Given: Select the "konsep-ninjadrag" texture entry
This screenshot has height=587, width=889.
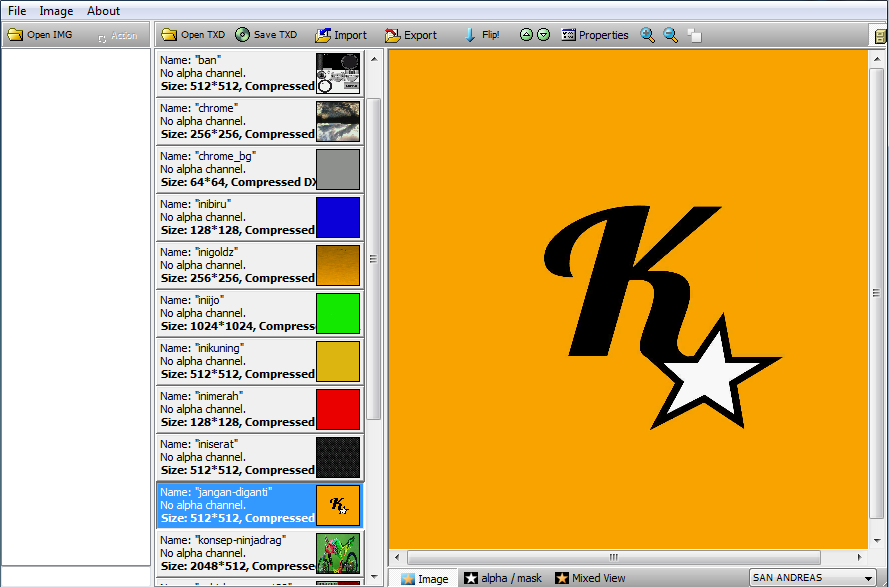Looking at the screenshot, I should (260, 554).
